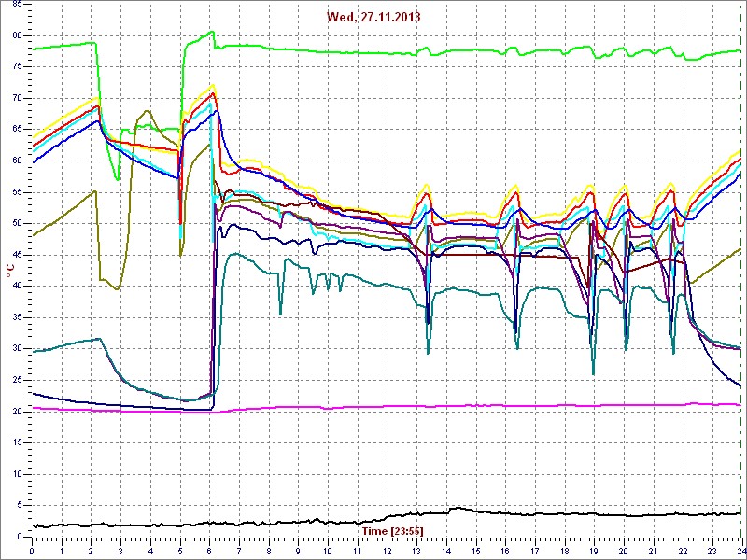
Task: Click the black curve's bump near hour 14
Action: (x=457, y=509)
